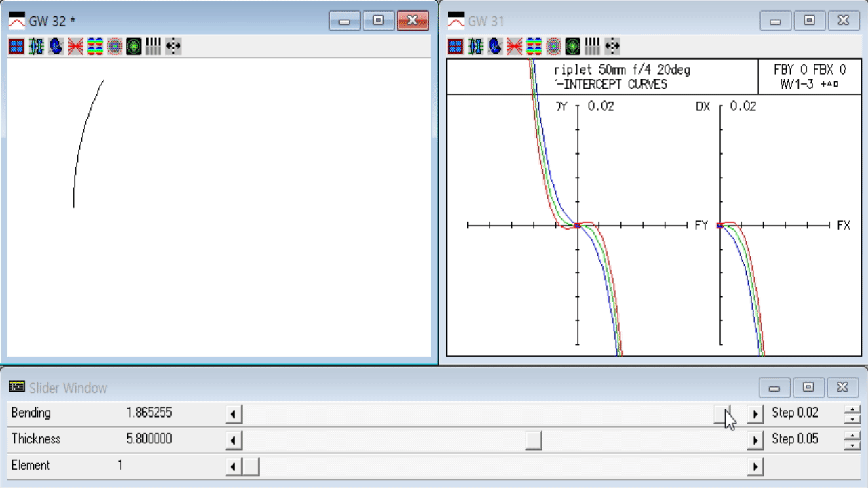Click the window setup icon in GW 31

point(456,46)
